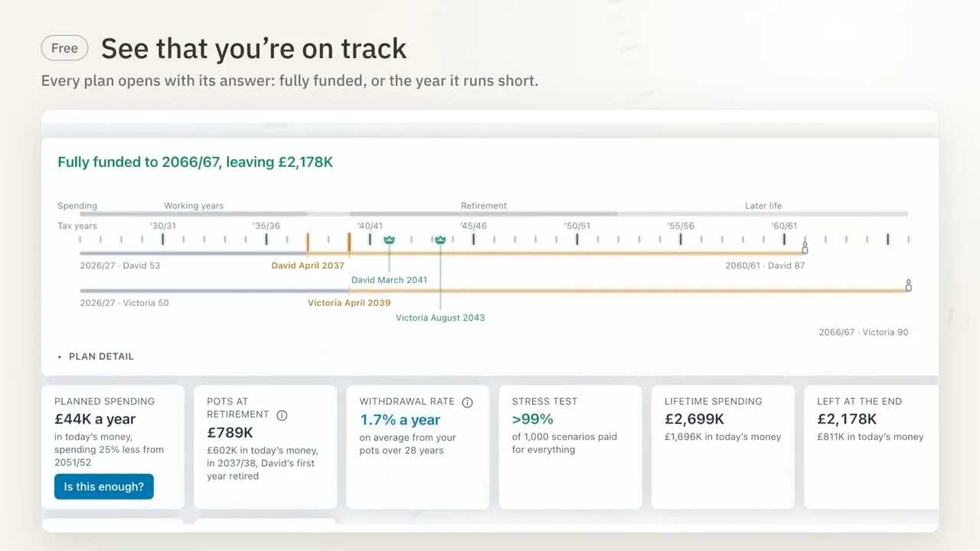Viewport: 980px width, 551px height.
Task: Click the £789K pots at retirement value
Action: (x=230, y=432)
